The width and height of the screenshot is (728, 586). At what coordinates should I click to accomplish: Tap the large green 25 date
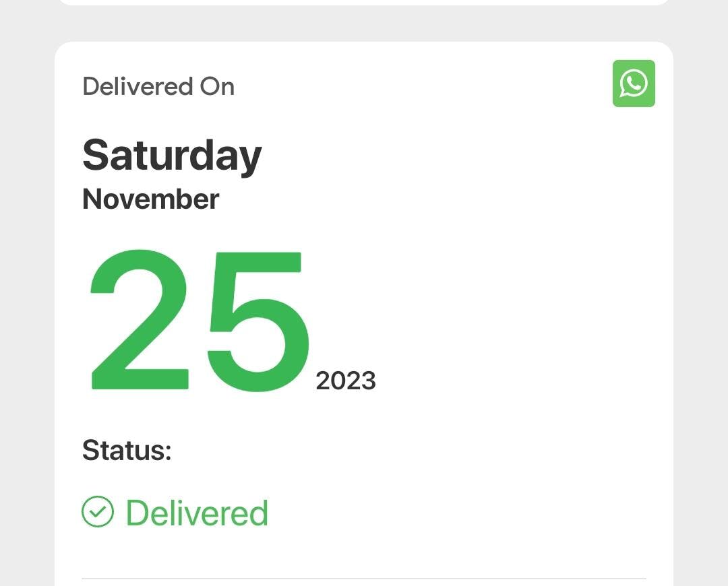(200, 320)
